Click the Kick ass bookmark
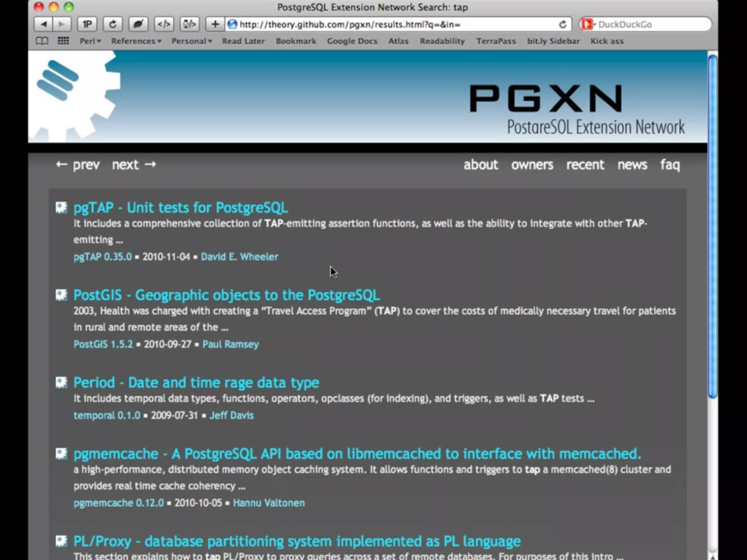This screenshot has height=560, width=747. [607, 41]
